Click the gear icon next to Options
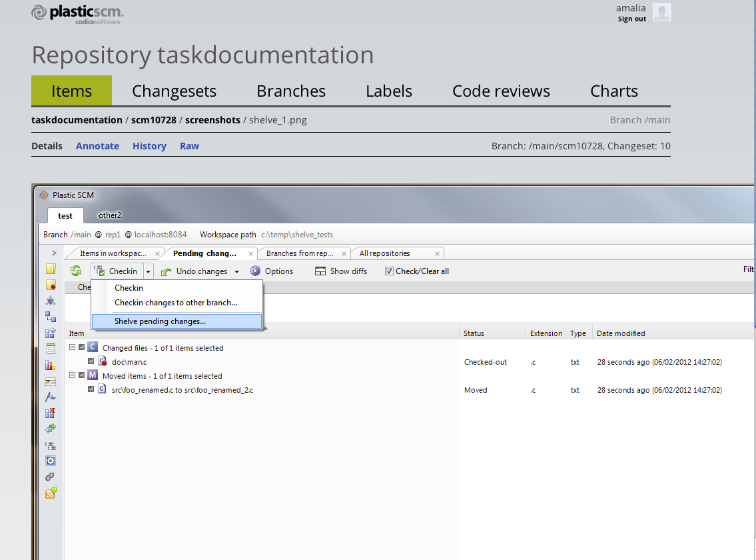The height and width of the screenshot is (560, 756). pos(255,271)
